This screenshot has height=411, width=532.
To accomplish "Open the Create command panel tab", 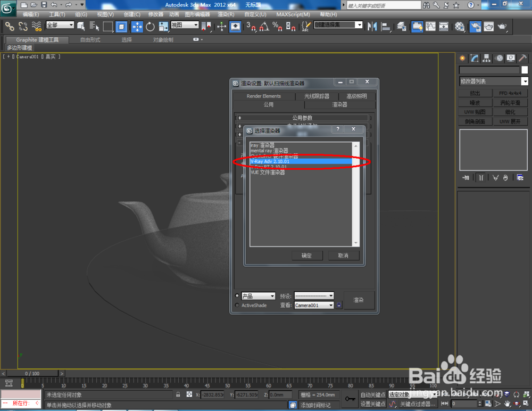I will (462, 59).
